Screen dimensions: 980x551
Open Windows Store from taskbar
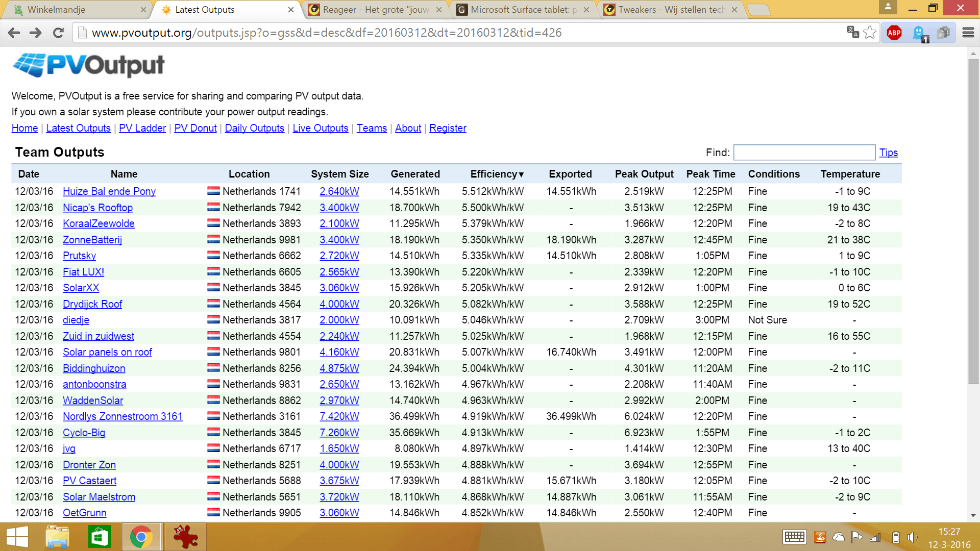[x=99, y=537]
